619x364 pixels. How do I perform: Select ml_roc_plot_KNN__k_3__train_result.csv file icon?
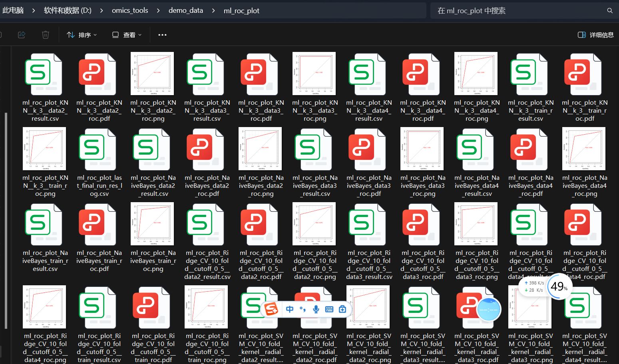[529, 74]
